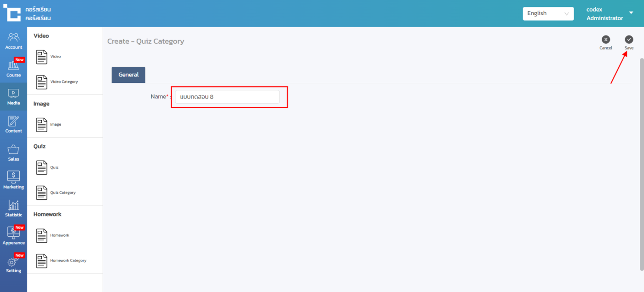Viewport: 644px width, 292px height.
Task: Open the Setting gear section
Action: pos(13,264)
